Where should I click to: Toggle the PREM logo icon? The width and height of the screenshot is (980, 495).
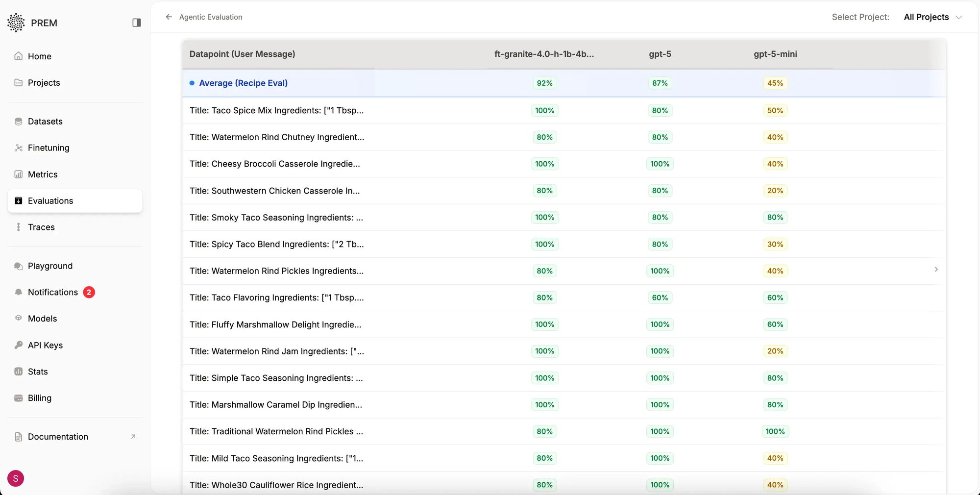[16, 23]
